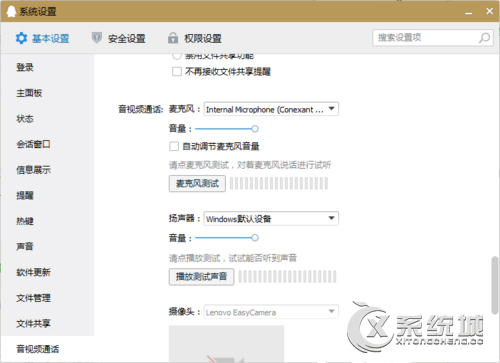Select 状态 in the sidebar
This screenshot has height=363, width=500.
pyautogui.click(x=25, y=119)
